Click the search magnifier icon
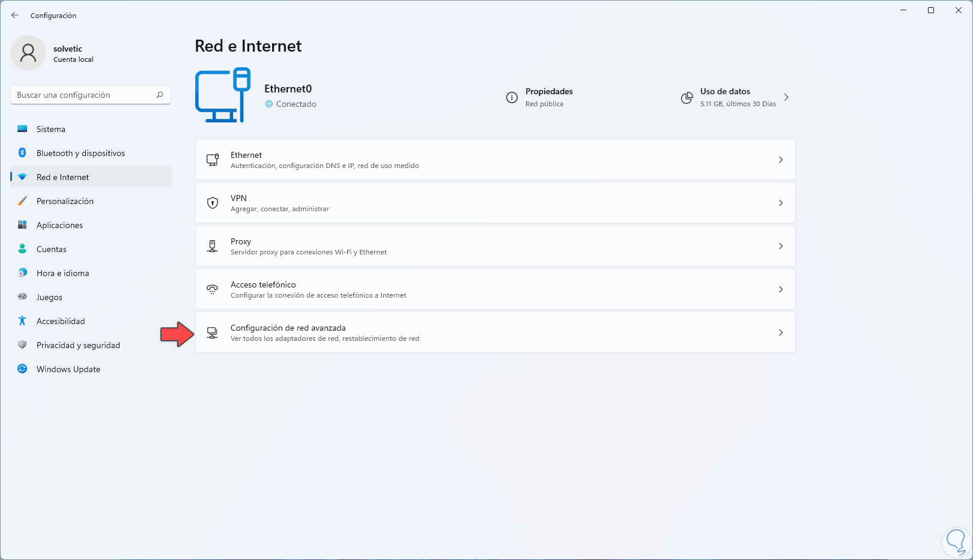 click(x=160, y=95)
